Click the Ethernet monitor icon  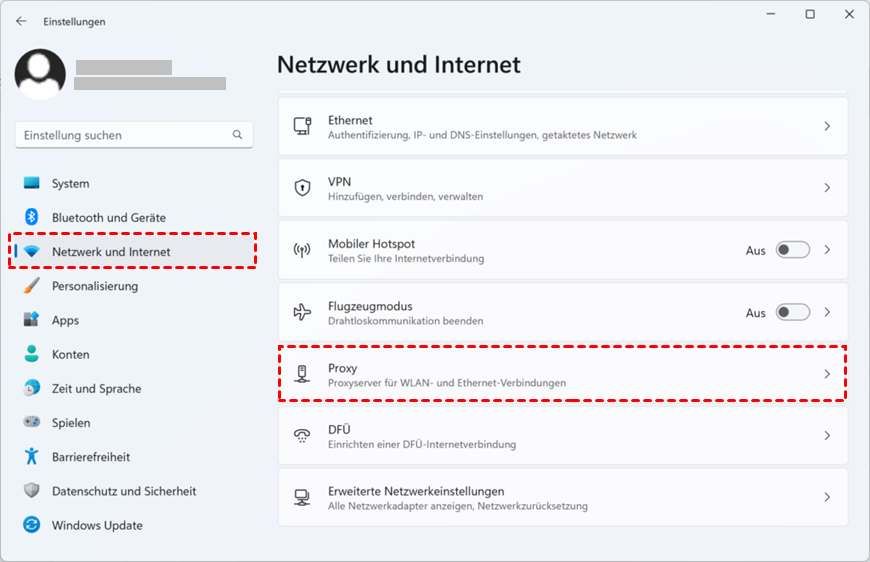pyautogui.click(x=302, y=126)
